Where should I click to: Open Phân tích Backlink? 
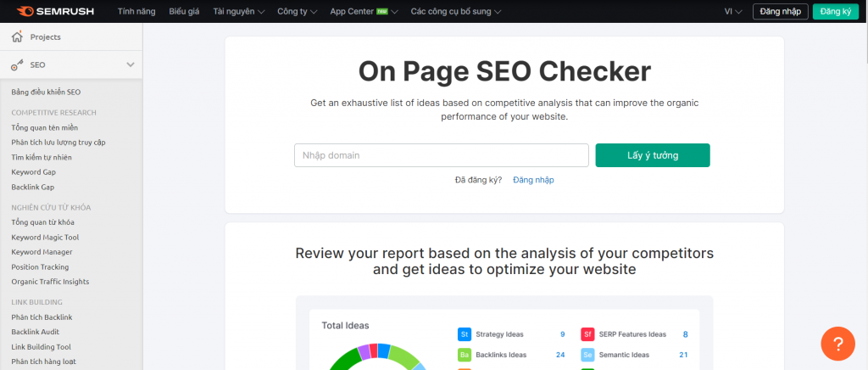click(42, 317)
